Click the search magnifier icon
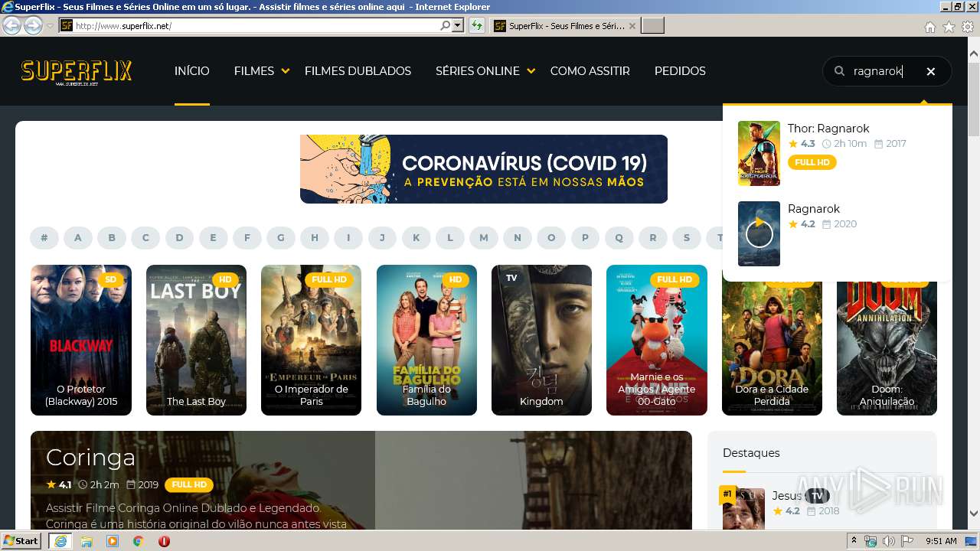The height and width of the screenshot is (551, 980). pos(839,71)
